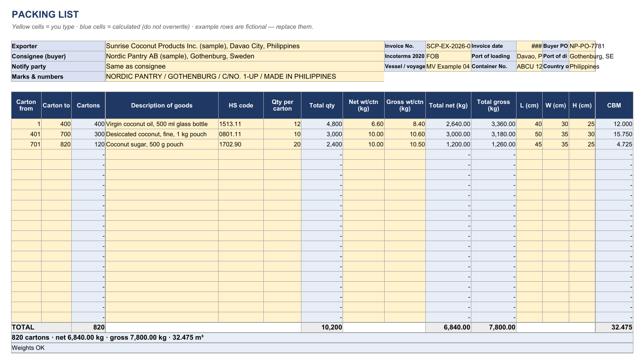The image size is (644, 364).
Task: Select the TOTAL row cartons cell 820
Action: pos(89,328)
